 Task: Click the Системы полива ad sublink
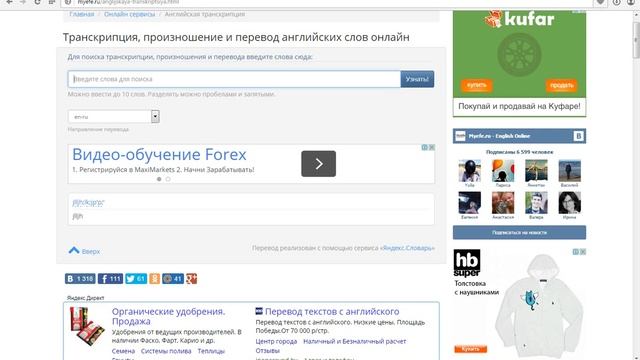pyautogui.click(x=166, y=351)
